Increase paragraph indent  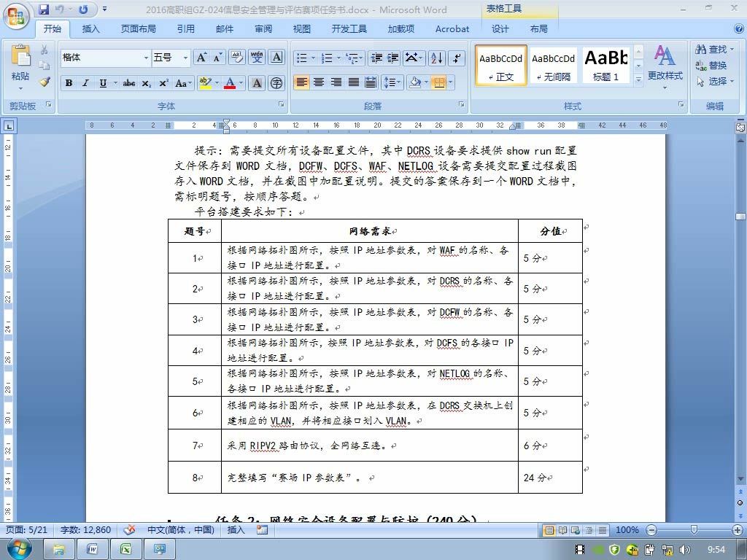coord(393,58)
